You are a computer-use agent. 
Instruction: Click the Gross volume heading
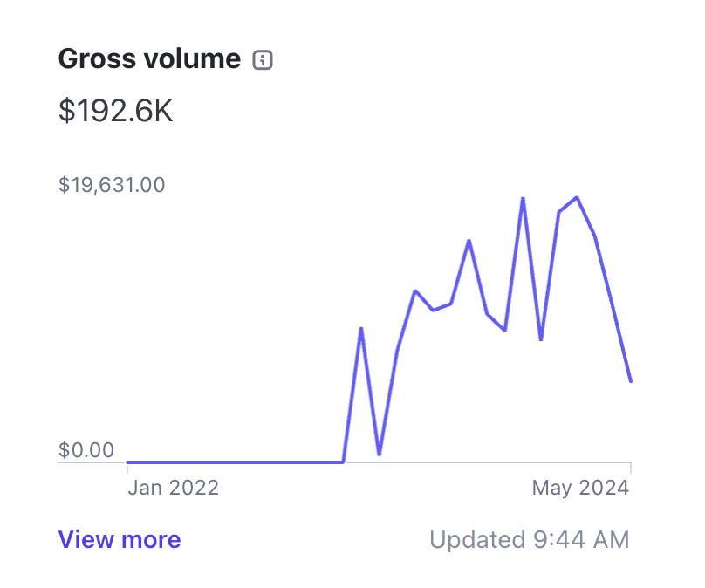point(148,59)
